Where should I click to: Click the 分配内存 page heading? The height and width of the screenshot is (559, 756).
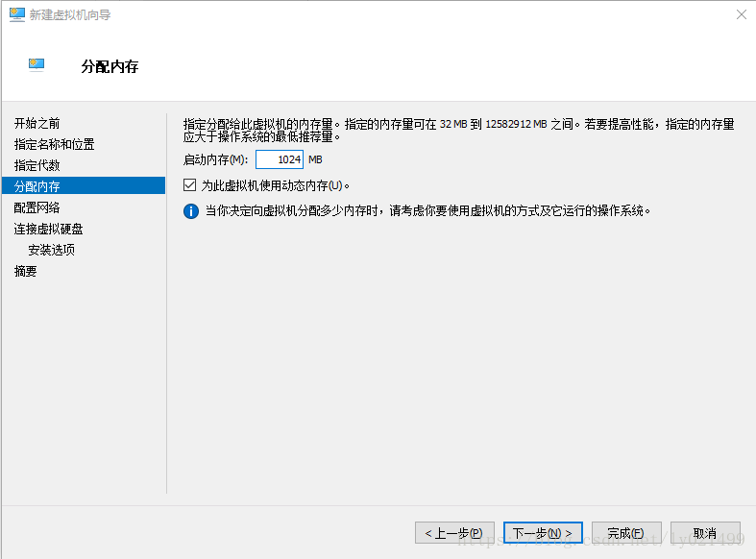pos(110,66)
